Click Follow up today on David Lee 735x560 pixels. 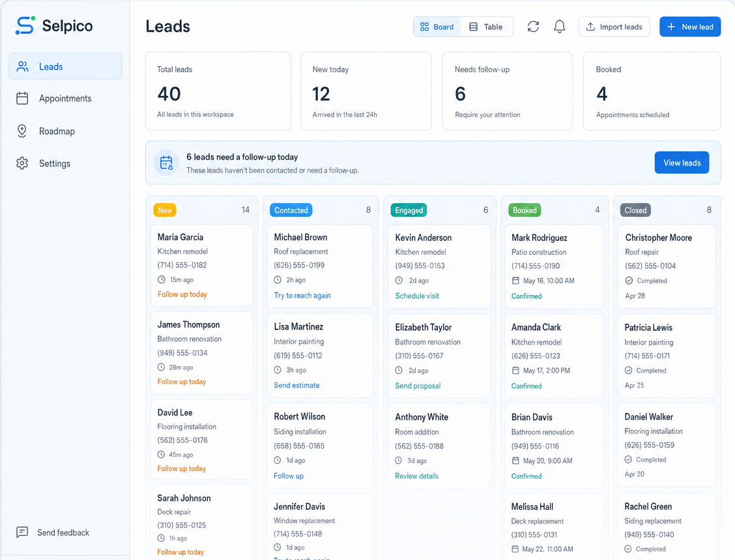pyautogui.click(x=182, y=469)
